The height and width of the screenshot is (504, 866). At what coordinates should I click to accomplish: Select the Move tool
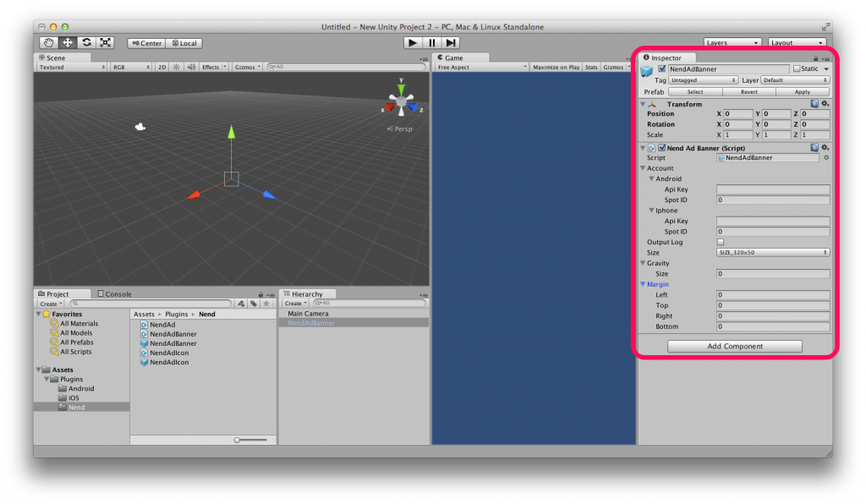(x=68, y=42)
